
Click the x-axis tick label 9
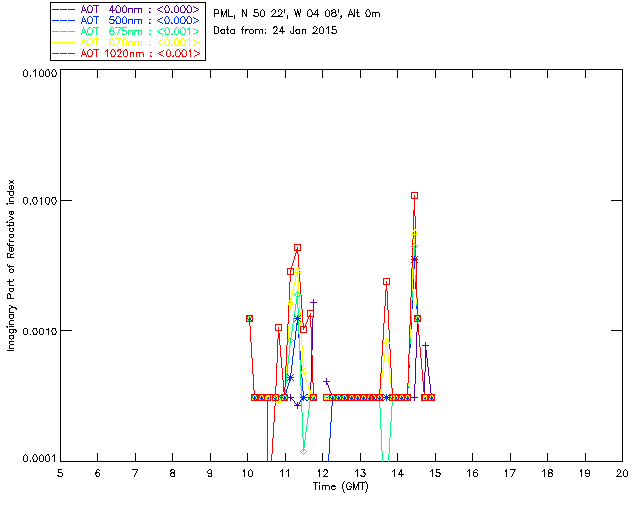(210, 473)
